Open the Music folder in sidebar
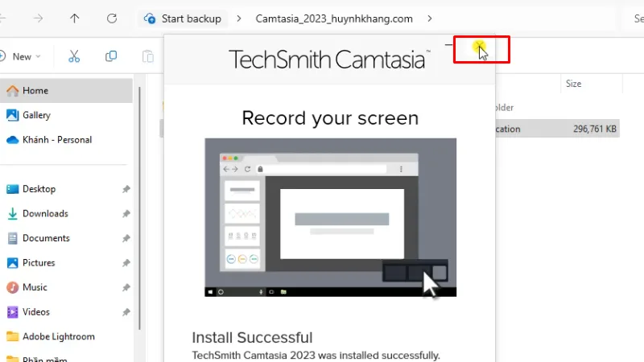The width and height of the screenshot is (644, 362). pos(35,287)
